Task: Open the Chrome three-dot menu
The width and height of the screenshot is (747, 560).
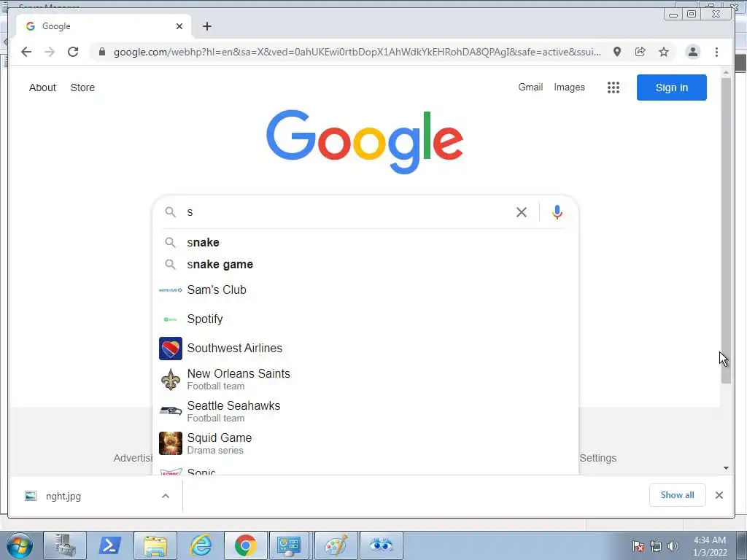Action: [x=716, y=52]
